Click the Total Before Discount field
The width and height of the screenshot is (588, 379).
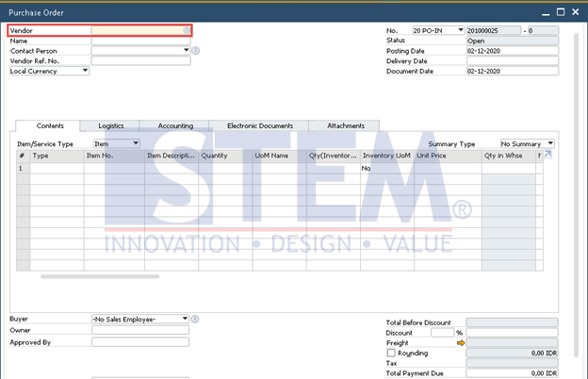pyautogui.click(x=512, y=322)
